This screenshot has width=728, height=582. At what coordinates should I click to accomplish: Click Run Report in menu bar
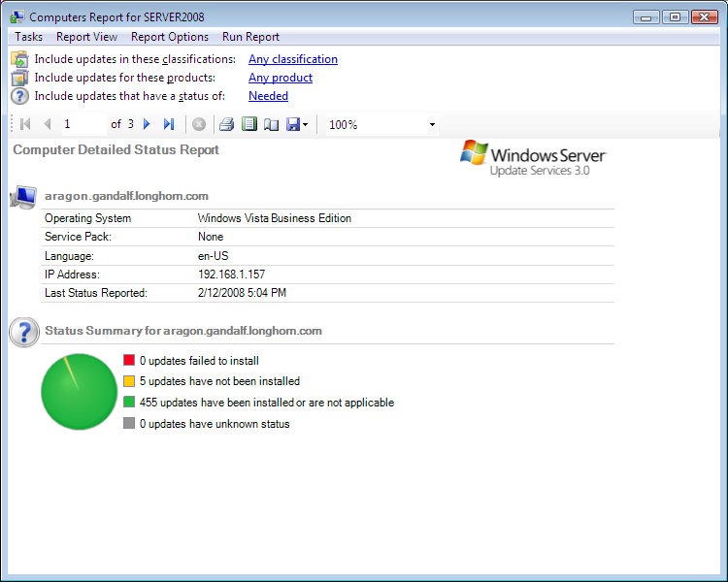(x=250, y=37)
